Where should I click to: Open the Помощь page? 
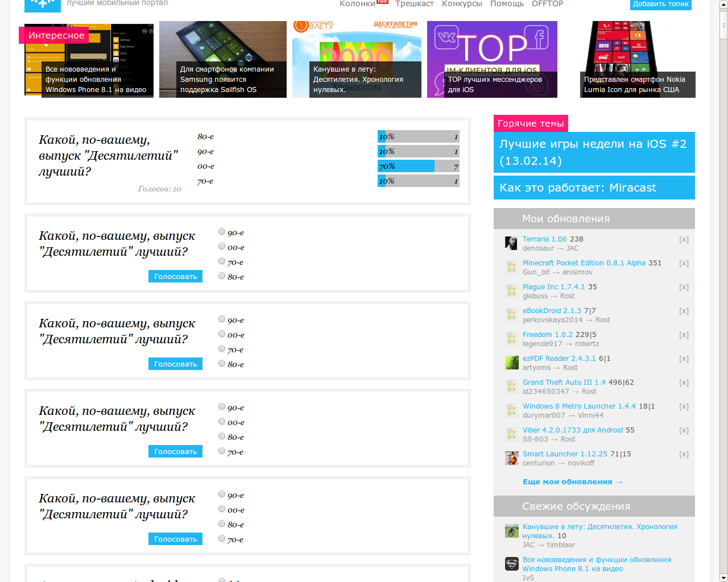click(x=507, y=4)
